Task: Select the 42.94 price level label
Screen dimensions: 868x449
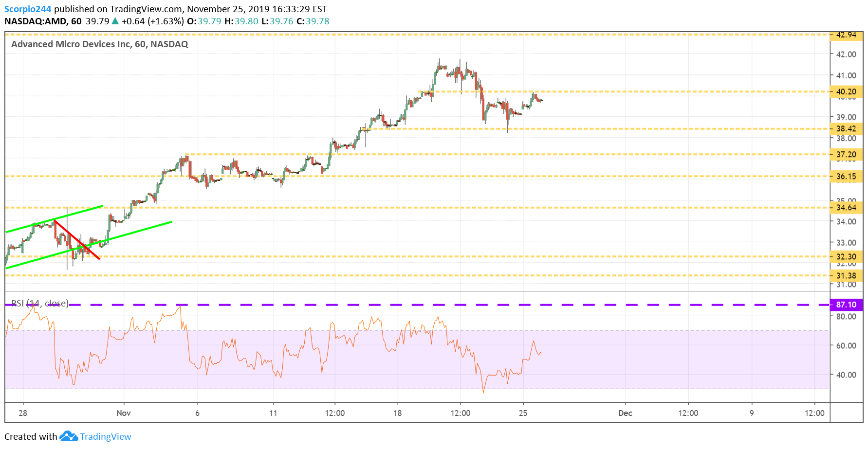Action: tap(846, 35)
